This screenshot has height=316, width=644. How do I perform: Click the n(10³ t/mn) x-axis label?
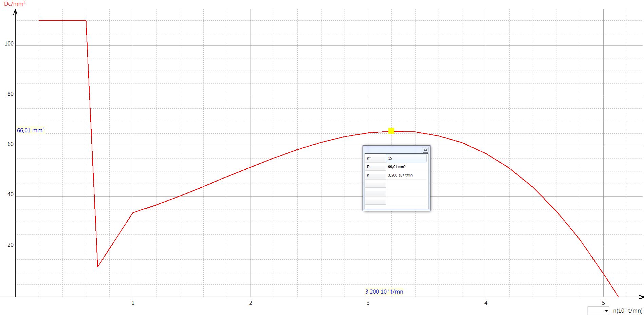coord(628,311)
